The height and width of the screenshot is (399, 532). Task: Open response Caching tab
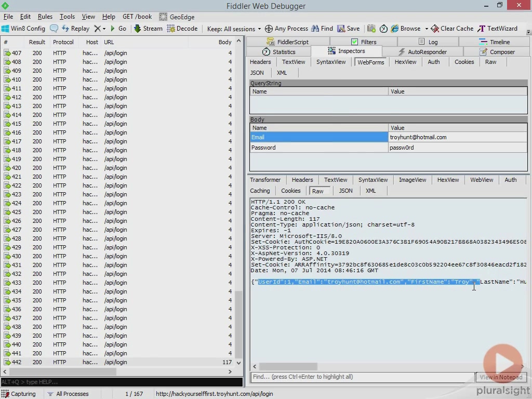coord(260,191)
